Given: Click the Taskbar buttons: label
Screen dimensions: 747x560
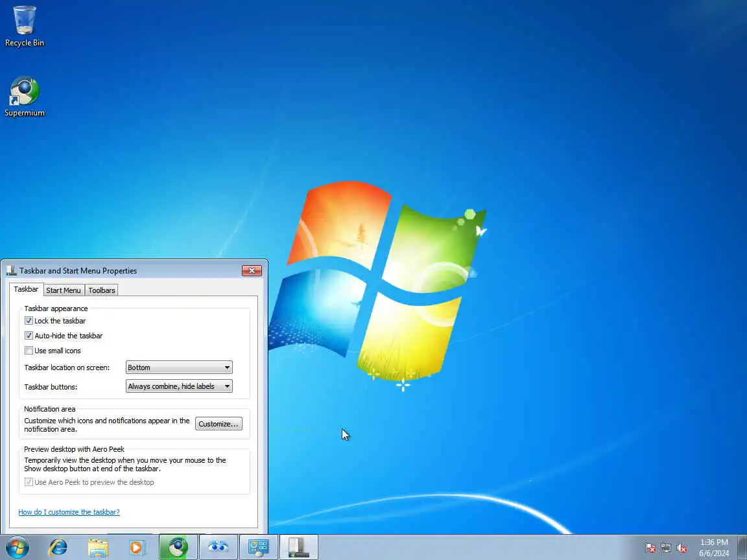Looking at the screenshot, I should point(51,387).
